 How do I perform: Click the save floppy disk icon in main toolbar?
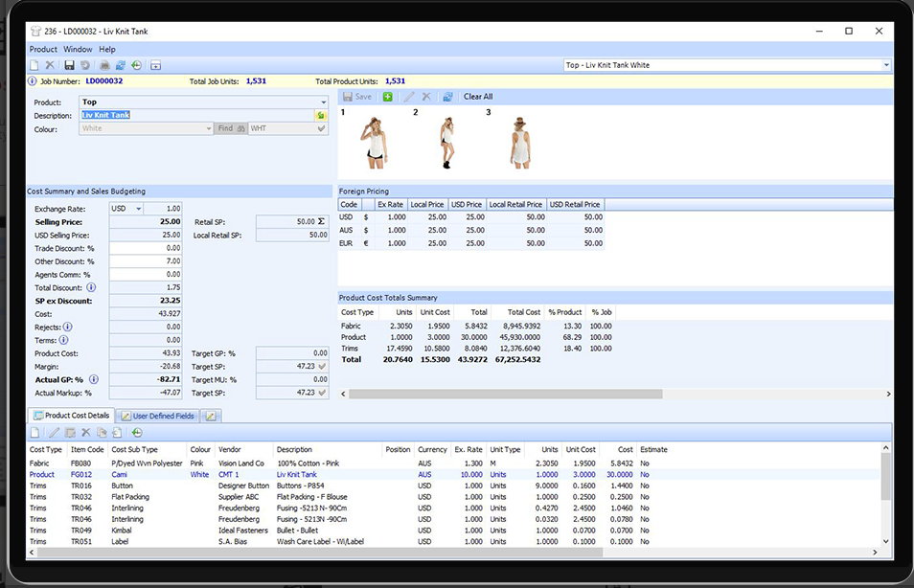[x=69, y=65]
